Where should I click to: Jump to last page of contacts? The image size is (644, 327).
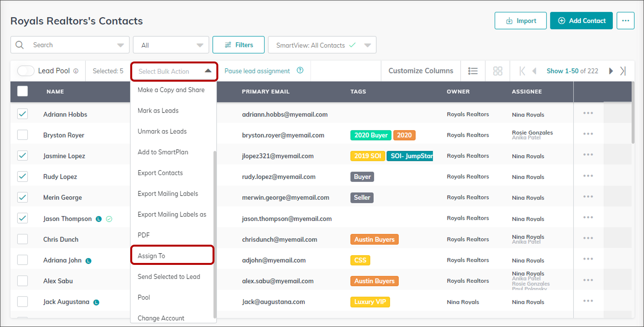(623, 71)
